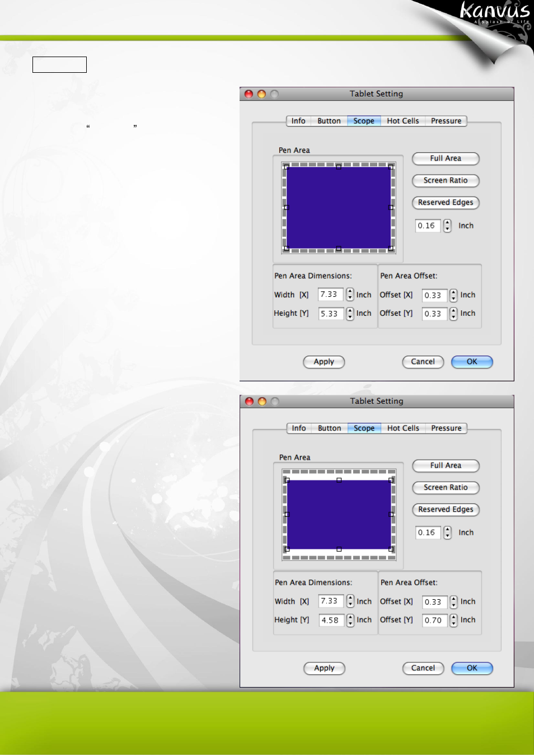The height and width of the screenshot is (756, 534).
Task: Click Height 4.58 field in lower window
Action: [331, 620]
